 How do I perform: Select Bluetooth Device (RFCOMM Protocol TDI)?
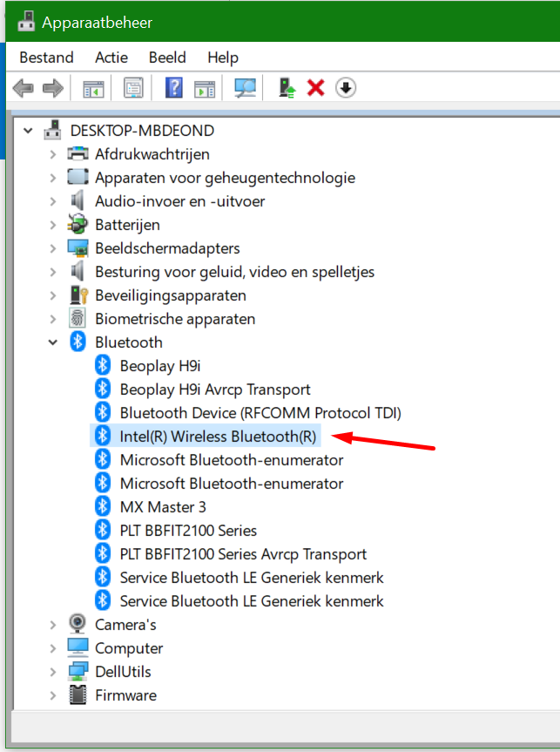pyautogui.click(x=260, y=412)
